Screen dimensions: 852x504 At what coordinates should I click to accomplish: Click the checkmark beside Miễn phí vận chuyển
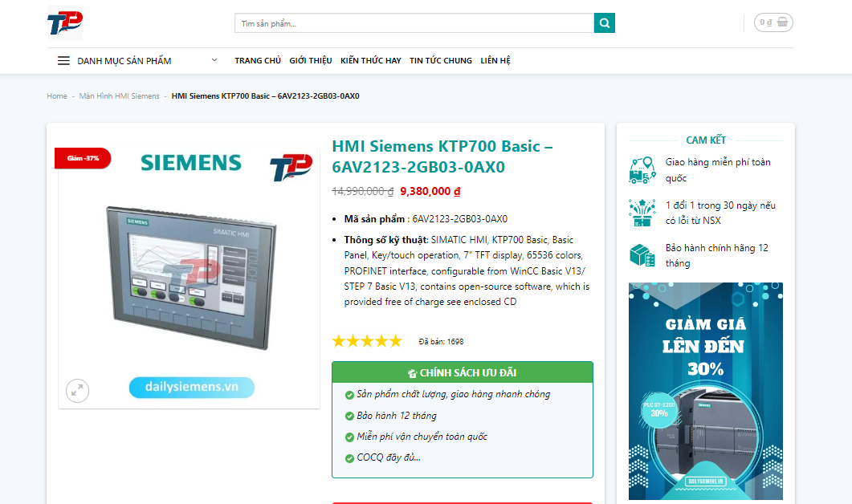[349, 437]
